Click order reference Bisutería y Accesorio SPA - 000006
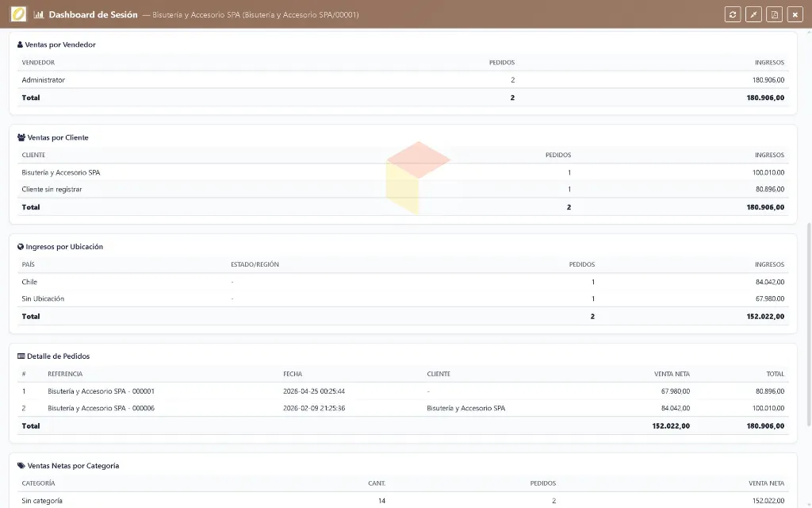The height and width of the screenshot is (508, 812). pos(101,408)
